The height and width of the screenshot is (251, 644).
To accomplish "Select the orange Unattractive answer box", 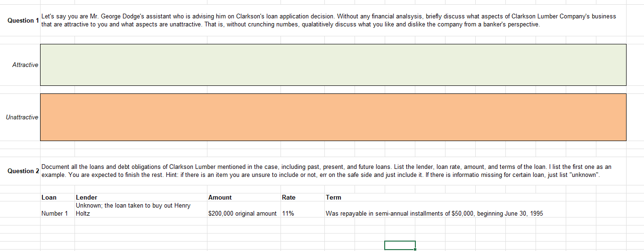I will pyautogui.click(x=333, y=117).
